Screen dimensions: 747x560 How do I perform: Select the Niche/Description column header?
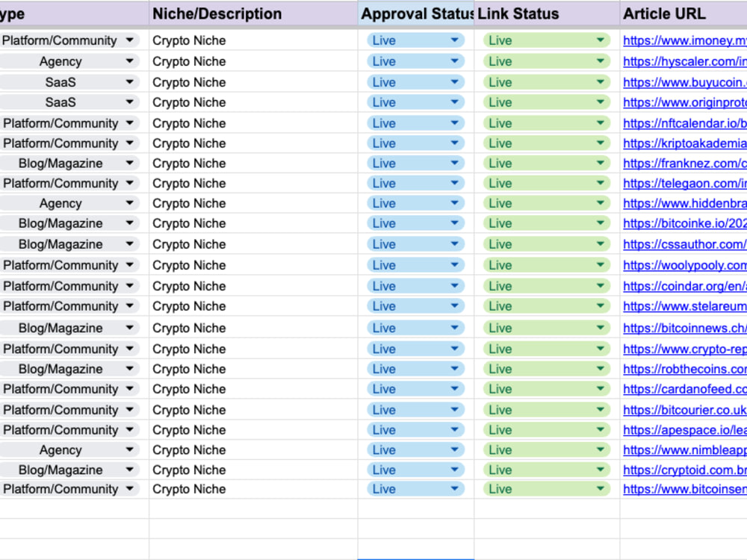tap(253, 13)
